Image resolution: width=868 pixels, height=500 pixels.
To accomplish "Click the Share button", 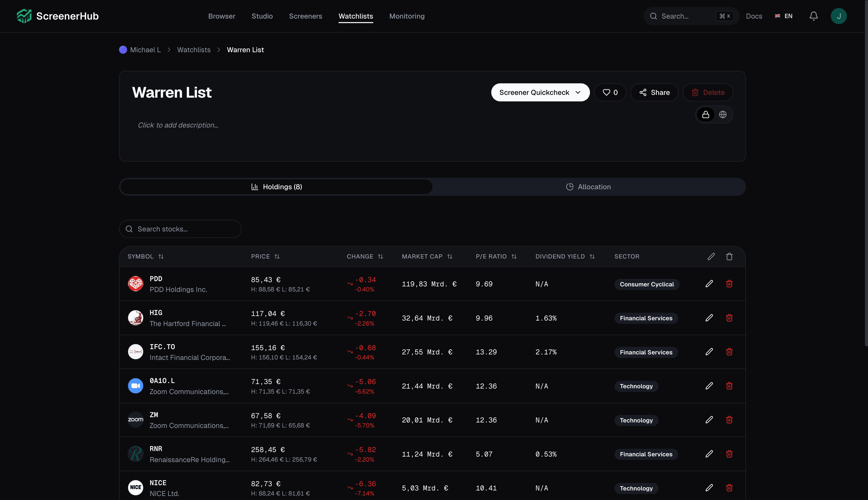I will tap(654, 92).
